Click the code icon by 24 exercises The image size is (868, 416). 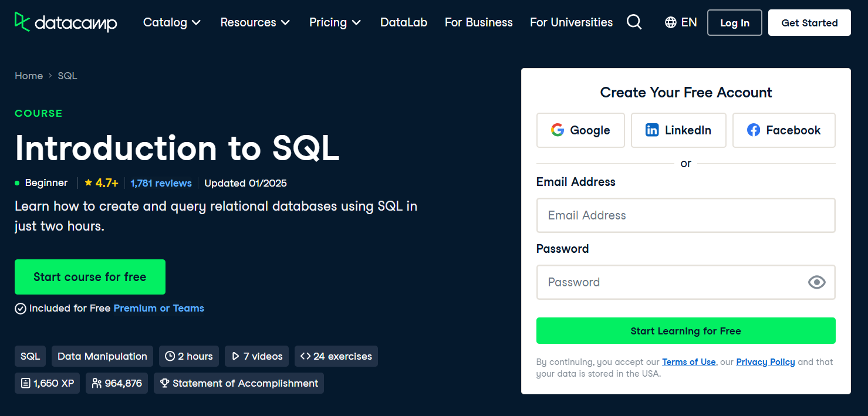305,356
